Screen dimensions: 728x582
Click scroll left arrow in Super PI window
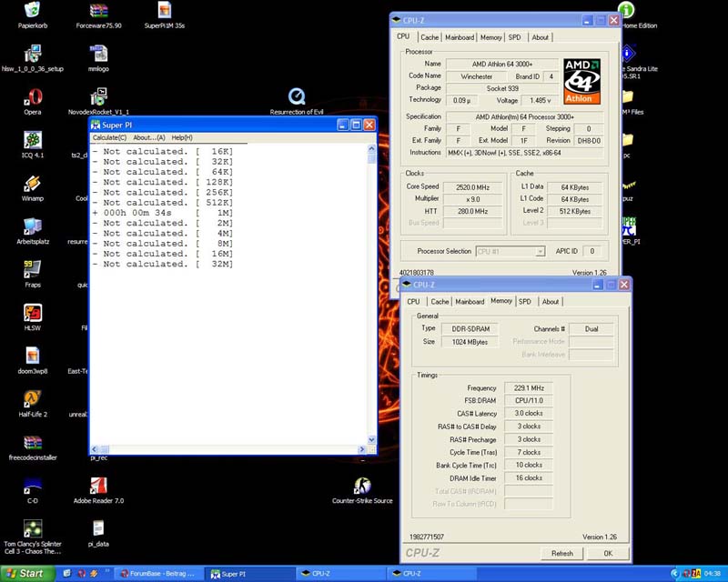pos(95,449)
